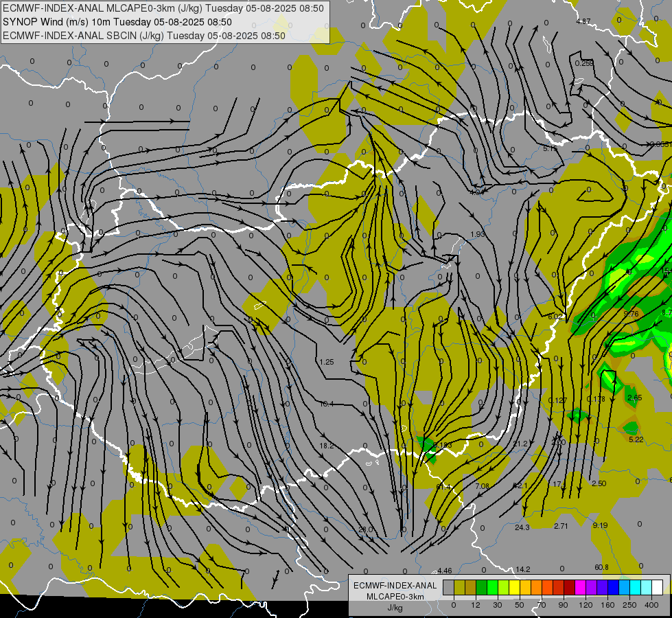The image size is (672, 618).
Task: Click the map value 0.178
Action: (596, 399)
